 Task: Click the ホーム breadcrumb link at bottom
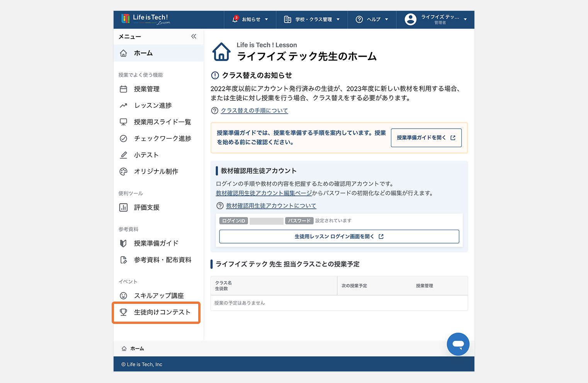tap(137, 349)
